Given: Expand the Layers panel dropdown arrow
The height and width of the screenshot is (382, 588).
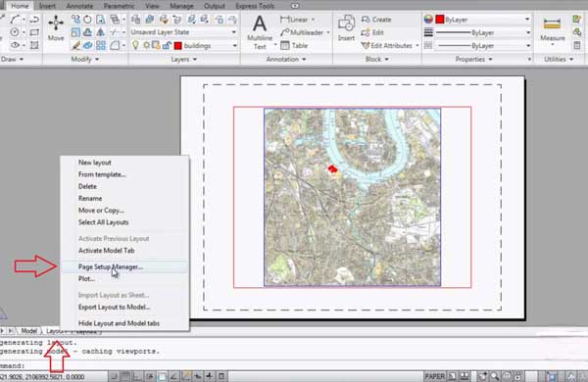Looking at the screenshot, I should (194, 59).
